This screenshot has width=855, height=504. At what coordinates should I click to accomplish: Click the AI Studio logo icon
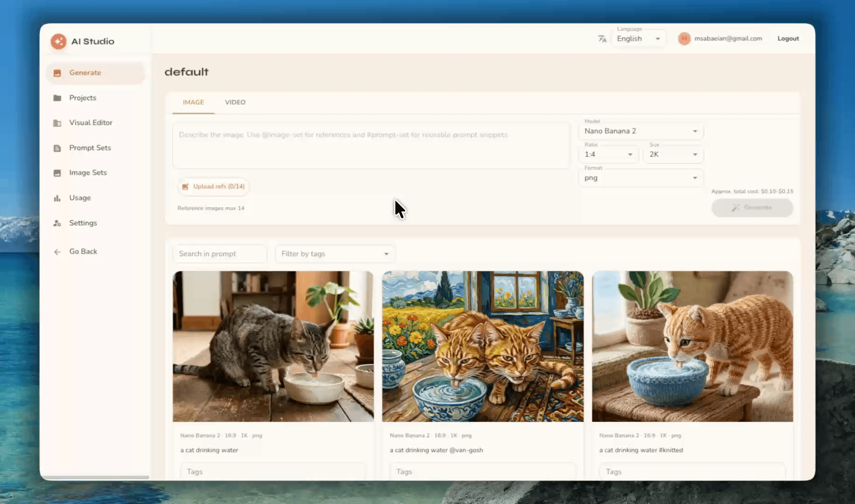tap(59, 42)
